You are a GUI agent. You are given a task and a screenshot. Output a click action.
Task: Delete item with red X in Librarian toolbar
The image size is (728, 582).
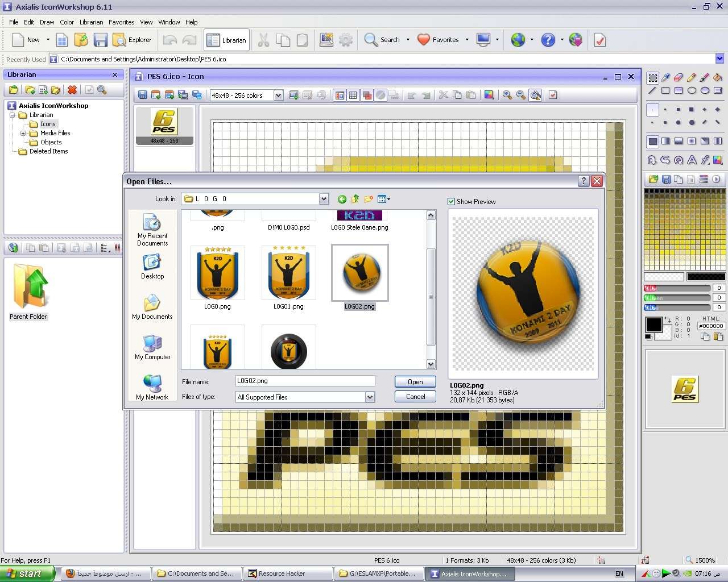point(72,90)
